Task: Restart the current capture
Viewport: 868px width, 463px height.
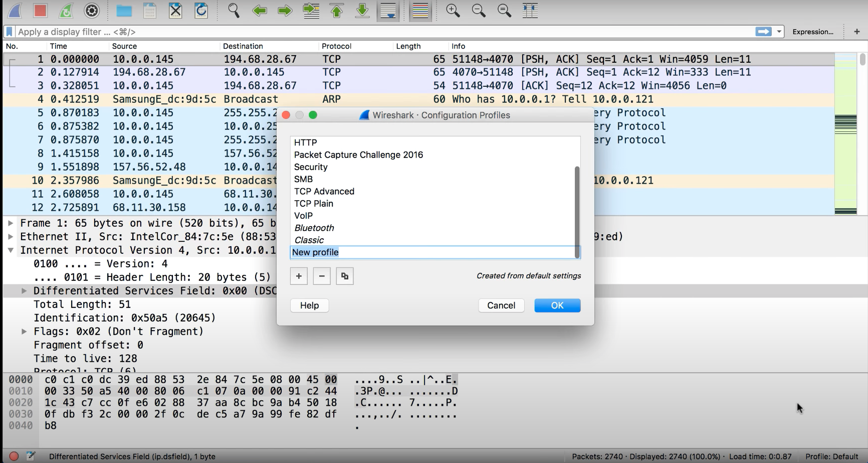Action: point(66,11)
